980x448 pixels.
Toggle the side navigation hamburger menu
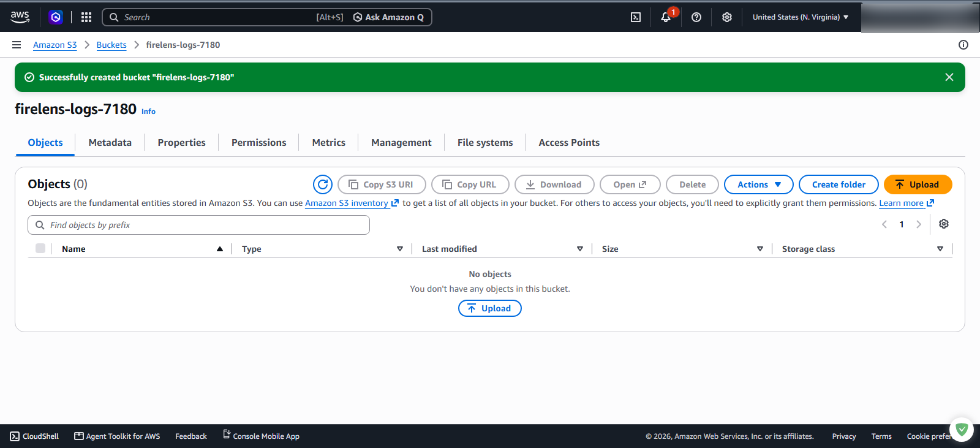[17, 45]
